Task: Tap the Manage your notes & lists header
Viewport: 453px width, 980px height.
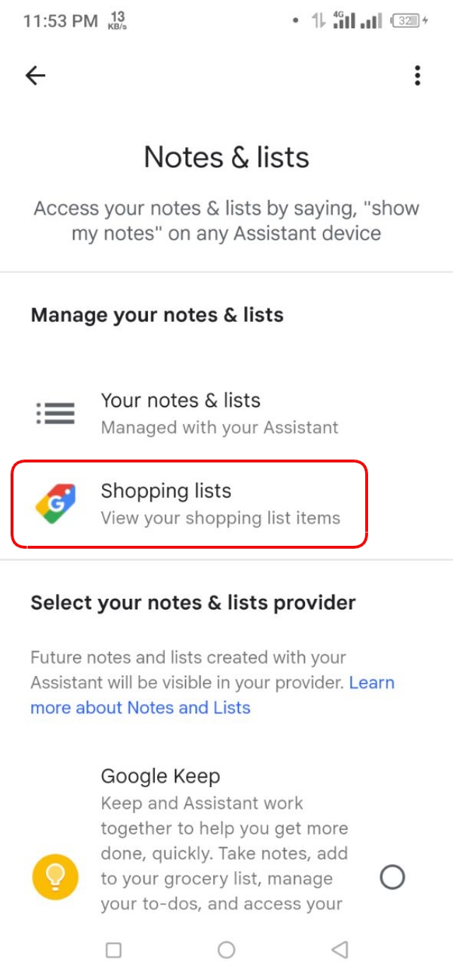Action: point(156,315)
